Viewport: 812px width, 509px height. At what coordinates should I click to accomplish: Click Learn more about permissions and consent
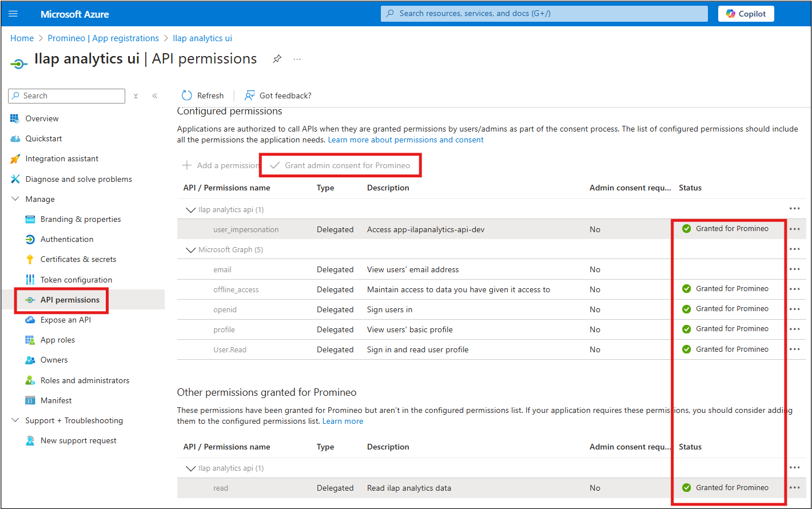click(x=406, y=140)
